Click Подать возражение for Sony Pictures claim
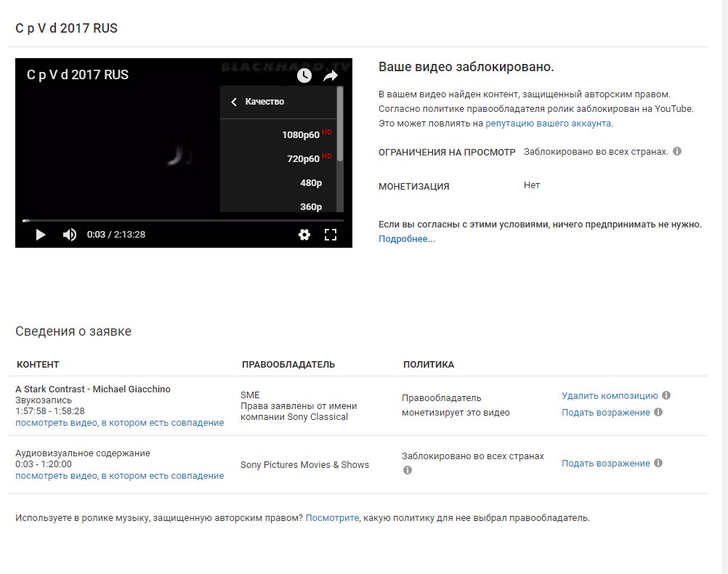728x574 pixels. coord(605,464)
